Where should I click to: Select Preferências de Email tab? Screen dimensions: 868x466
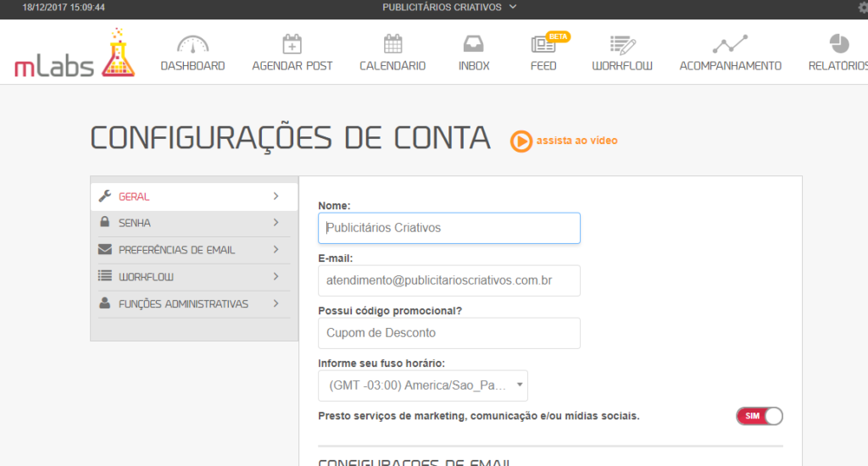194,250
